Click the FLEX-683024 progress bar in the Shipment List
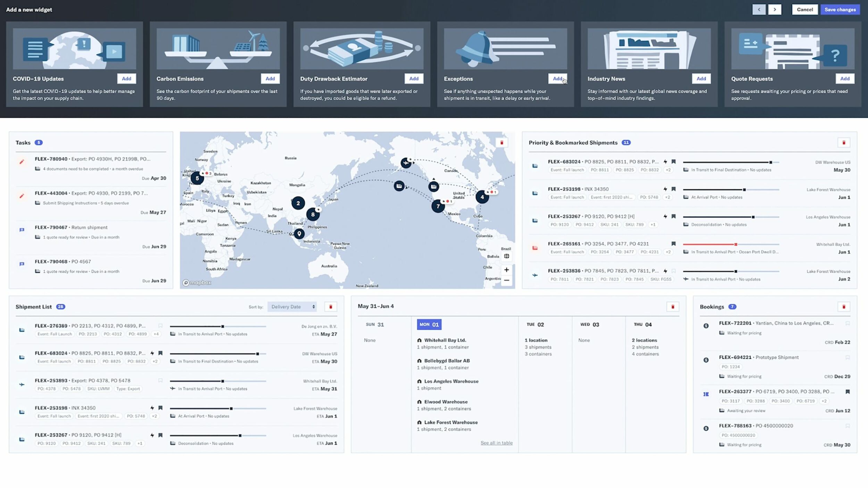The width and height of the screenshot is (868, 488). (218, 354)
